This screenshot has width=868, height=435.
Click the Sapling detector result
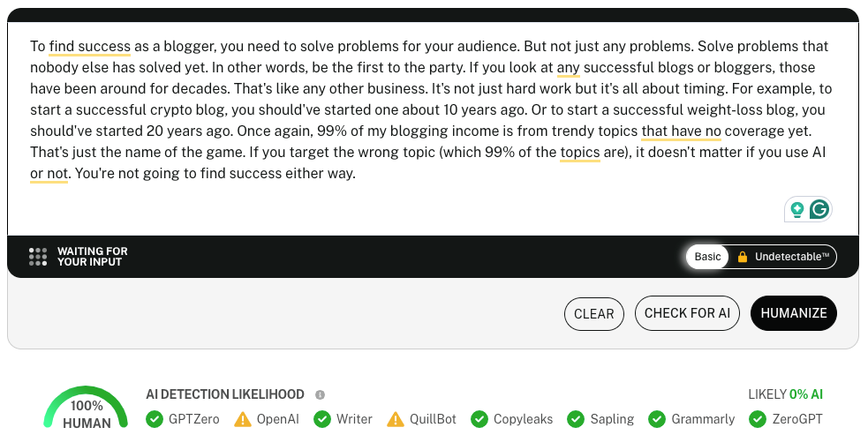coord(601,419)
